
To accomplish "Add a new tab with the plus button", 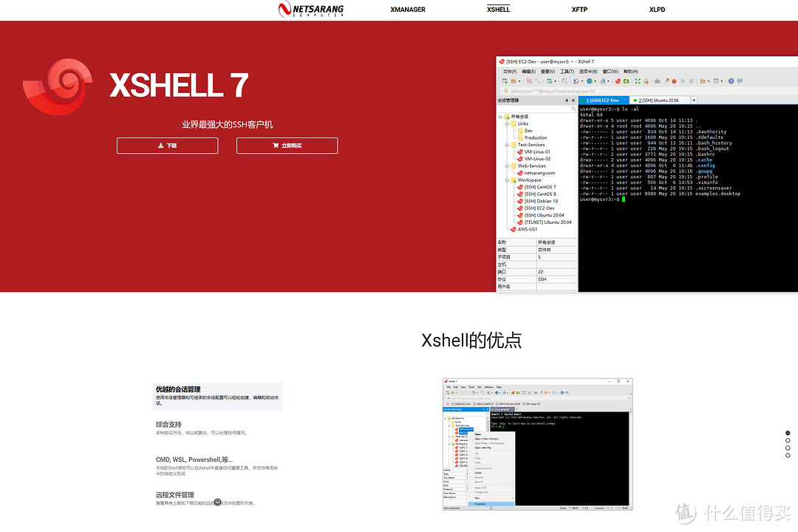I will pyautogui.click(x=694, y=100).
